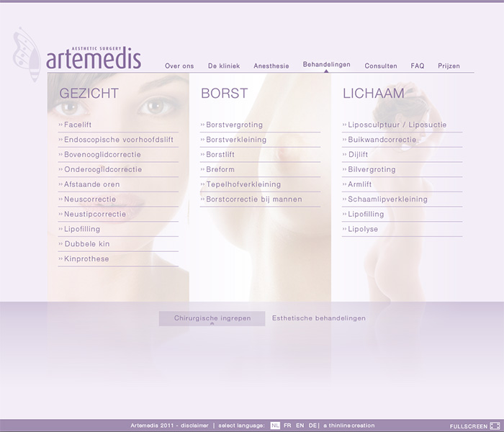Click the LICHAAM column heading
504x432 pixels.
pyautogui.click(x=374, y=93)
